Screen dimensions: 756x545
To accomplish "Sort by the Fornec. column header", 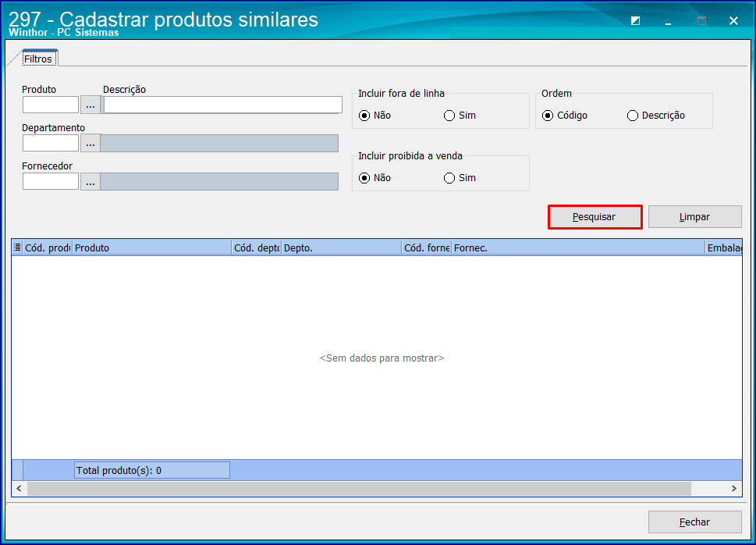I will (578, 248).
